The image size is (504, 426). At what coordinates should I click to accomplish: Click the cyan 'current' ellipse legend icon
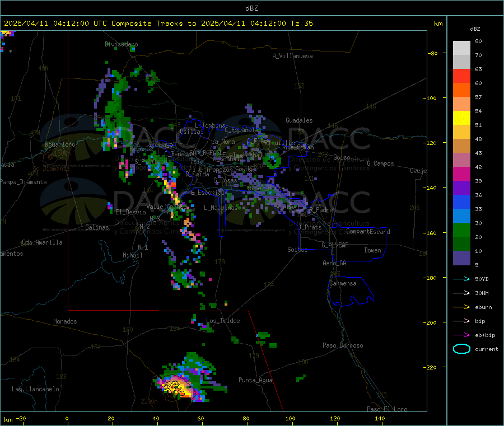click(461, 349)
